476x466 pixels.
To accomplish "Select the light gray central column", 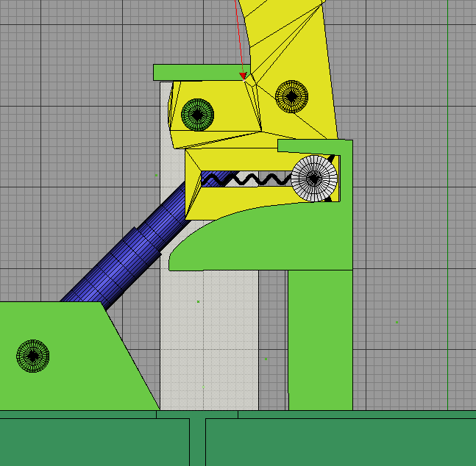I will point(210,340).
